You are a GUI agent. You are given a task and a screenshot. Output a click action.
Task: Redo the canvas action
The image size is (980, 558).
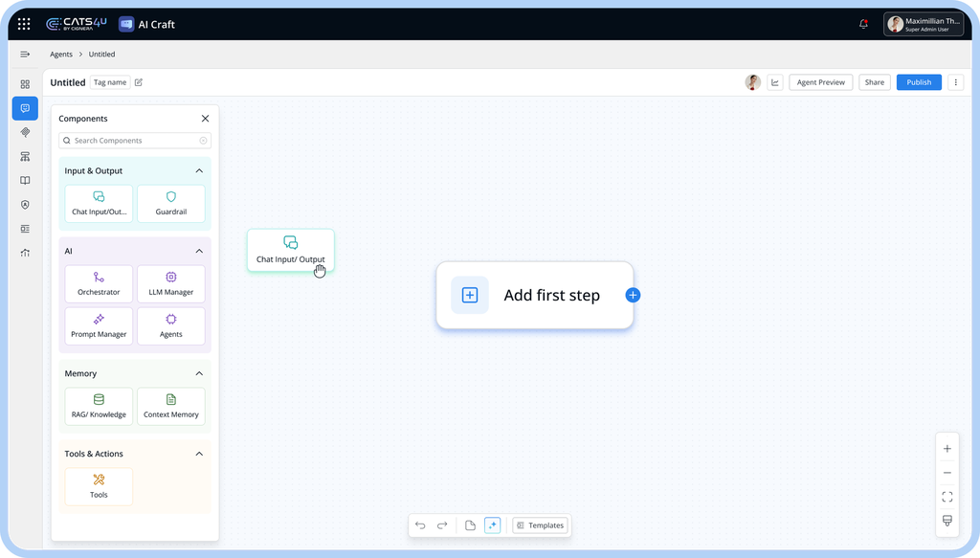[442, 525]
